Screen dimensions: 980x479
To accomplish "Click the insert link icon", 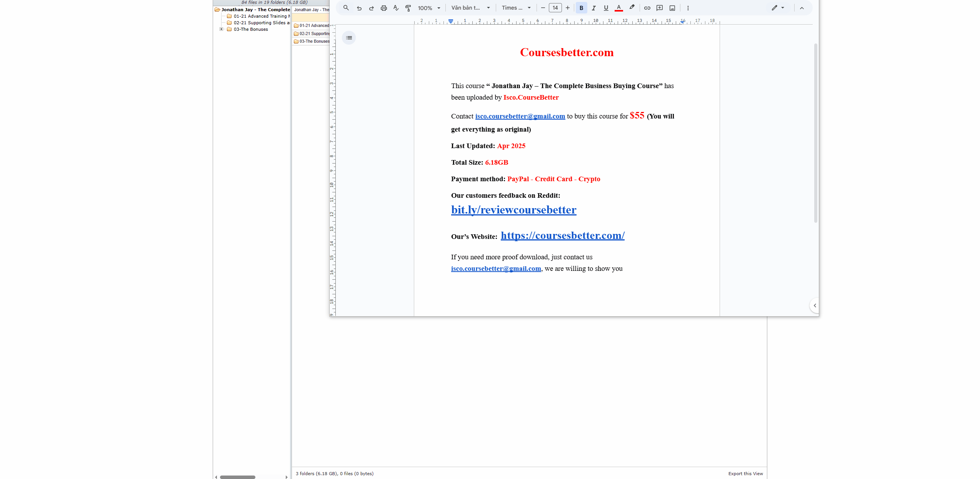I will [x=647, y=8].
